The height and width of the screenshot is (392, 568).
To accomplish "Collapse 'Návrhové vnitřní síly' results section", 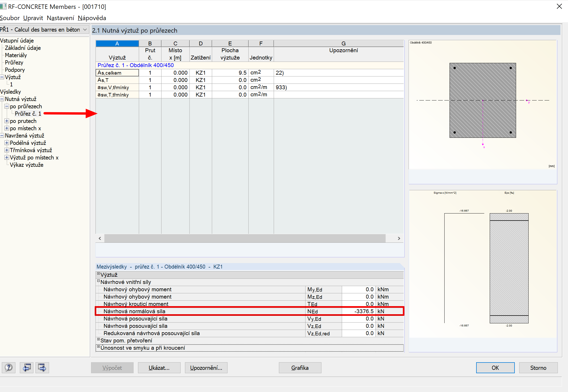I will tap(99, 281).
